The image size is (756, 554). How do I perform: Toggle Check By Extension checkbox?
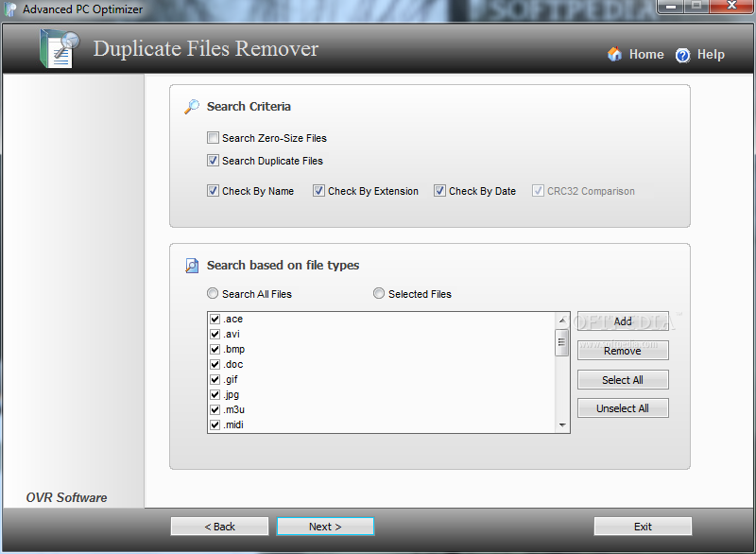point(318,191)
